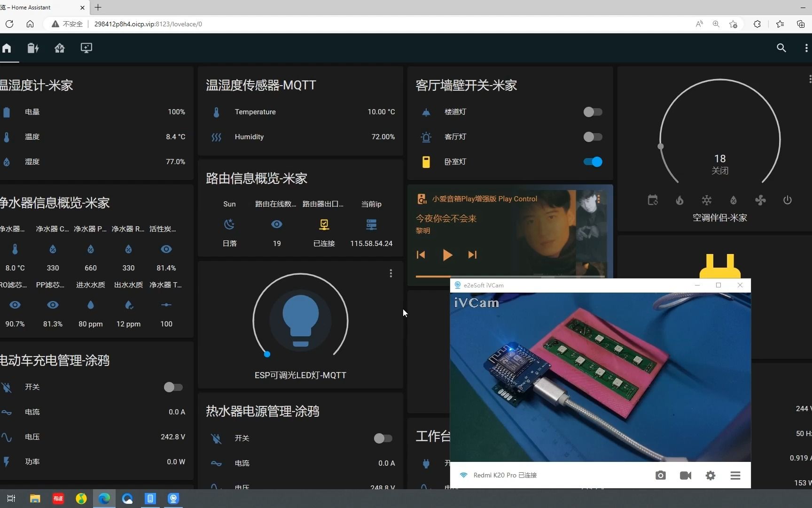Click the media monitor icon in the top navigation

pyautogui.click(x=86, y=48)
